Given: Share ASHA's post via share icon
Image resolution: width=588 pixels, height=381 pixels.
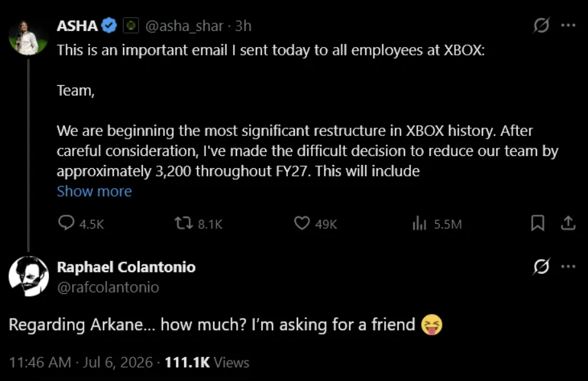Looking at the screenshot, I should (568, 223).
